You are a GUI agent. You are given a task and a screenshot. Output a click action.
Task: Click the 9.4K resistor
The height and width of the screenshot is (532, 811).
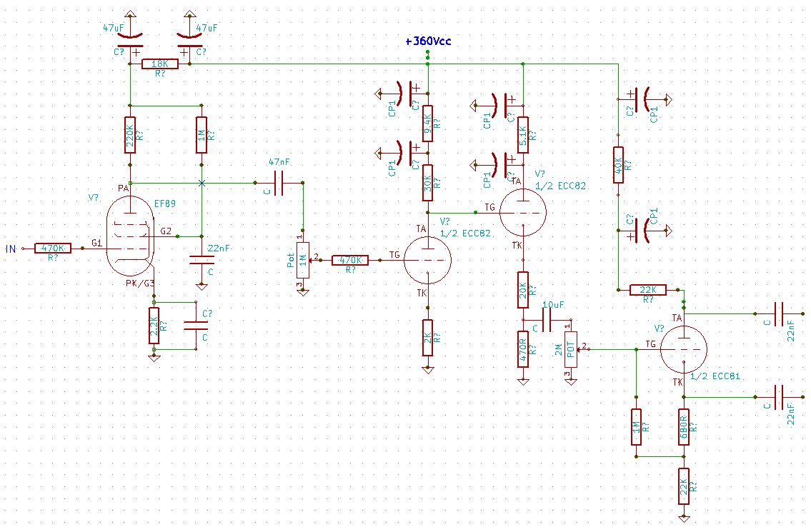[x=427, y=124]
